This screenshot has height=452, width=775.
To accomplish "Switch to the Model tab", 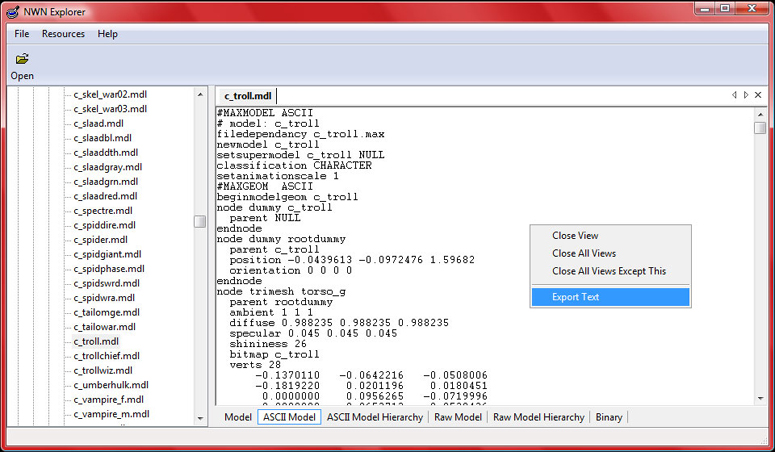I will [238, 417].
